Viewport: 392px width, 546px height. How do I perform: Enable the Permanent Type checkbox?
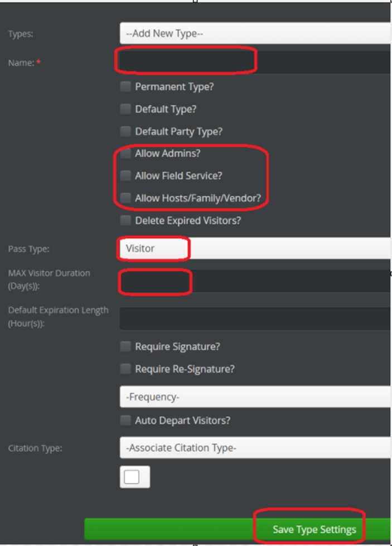click(125, 86)
